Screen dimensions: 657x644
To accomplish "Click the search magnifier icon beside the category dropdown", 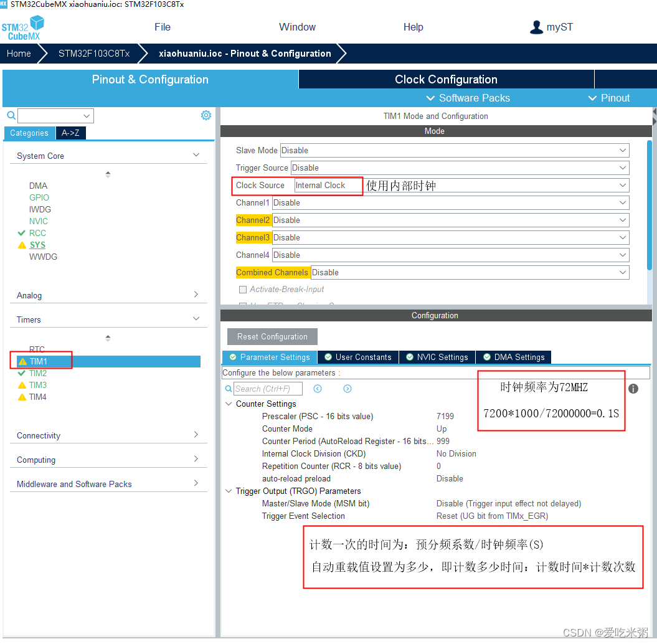I will click(11, 115).
